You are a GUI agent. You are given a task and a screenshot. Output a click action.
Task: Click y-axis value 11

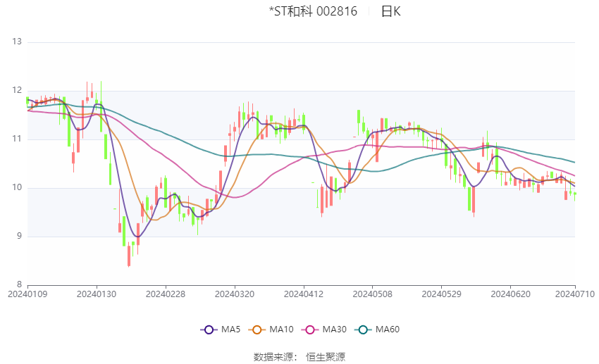17,139
